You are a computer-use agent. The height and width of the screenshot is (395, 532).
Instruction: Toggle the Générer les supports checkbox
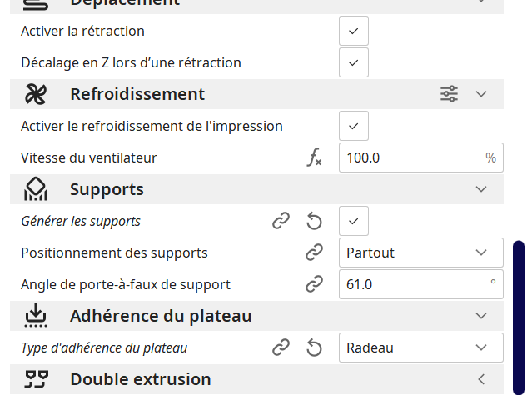click(x=354, y=221)
